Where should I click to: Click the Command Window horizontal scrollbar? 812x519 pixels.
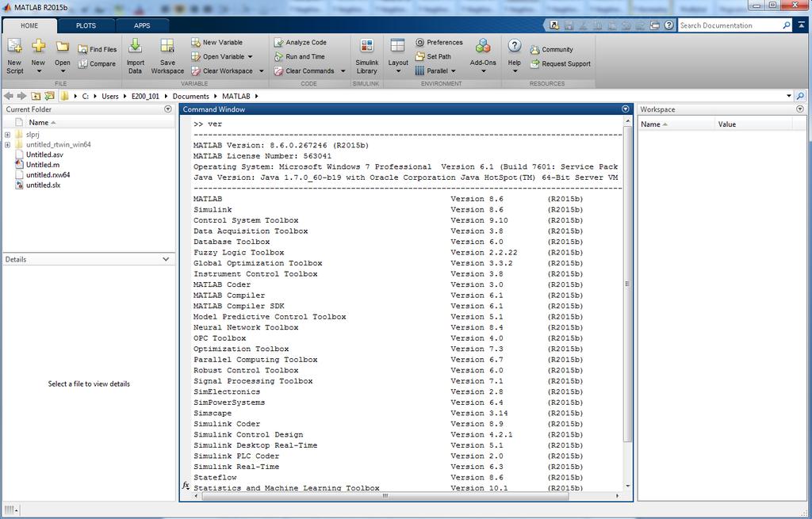click(x=385, y=496)
